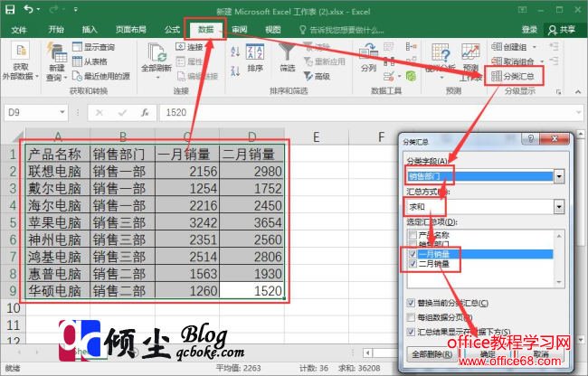Click What-If Analysis icon
588x376 pixels.
click(441, 52)
